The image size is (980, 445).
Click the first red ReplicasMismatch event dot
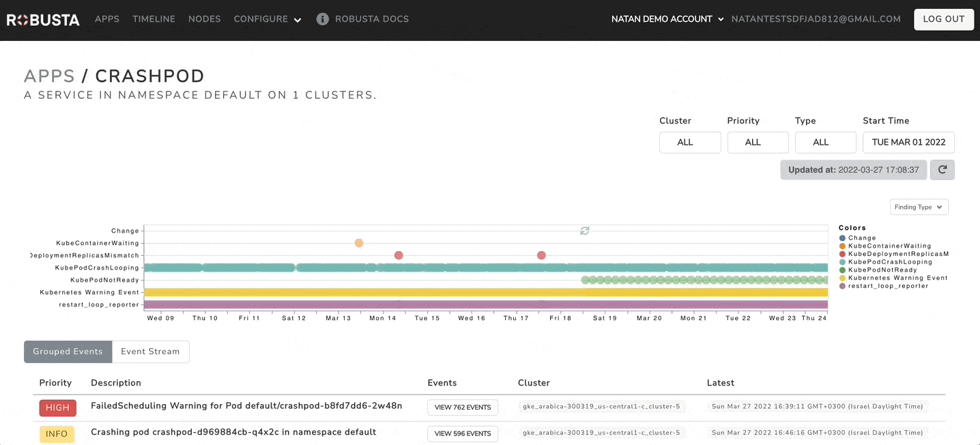pos(399,255)
